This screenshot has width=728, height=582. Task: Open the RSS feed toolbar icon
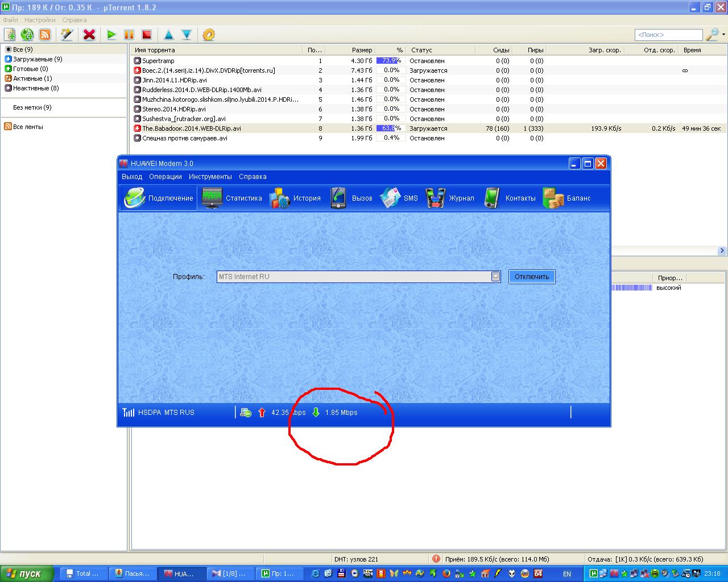45,35
